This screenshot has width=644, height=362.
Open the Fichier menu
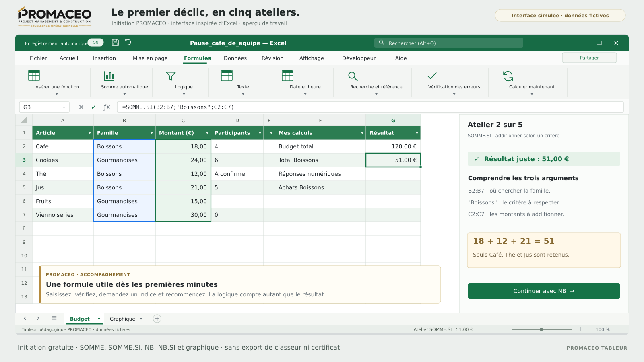38,58
